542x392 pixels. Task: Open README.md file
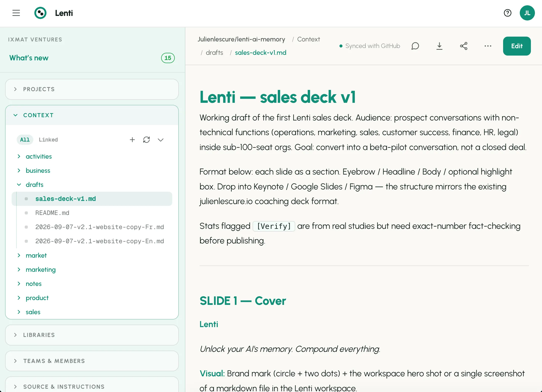click(52, 213)
